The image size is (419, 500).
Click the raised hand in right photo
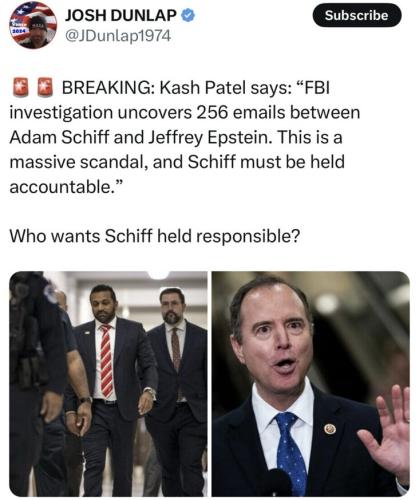coord(387,434)
